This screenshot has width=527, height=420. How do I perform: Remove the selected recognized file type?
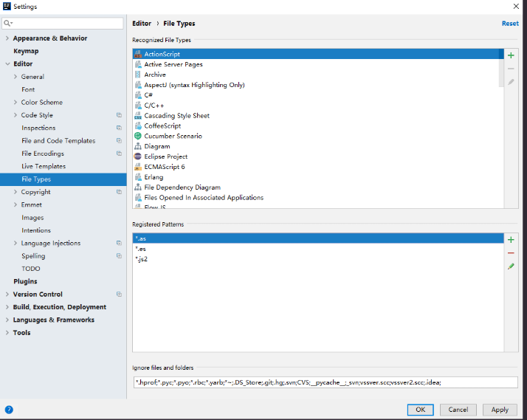click(511, 69)
